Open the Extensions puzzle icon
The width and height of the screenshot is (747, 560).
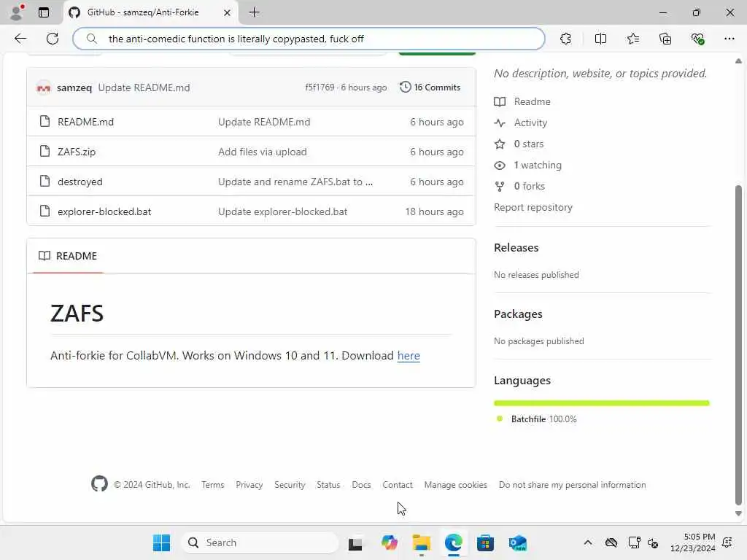[x=565, y=39]
